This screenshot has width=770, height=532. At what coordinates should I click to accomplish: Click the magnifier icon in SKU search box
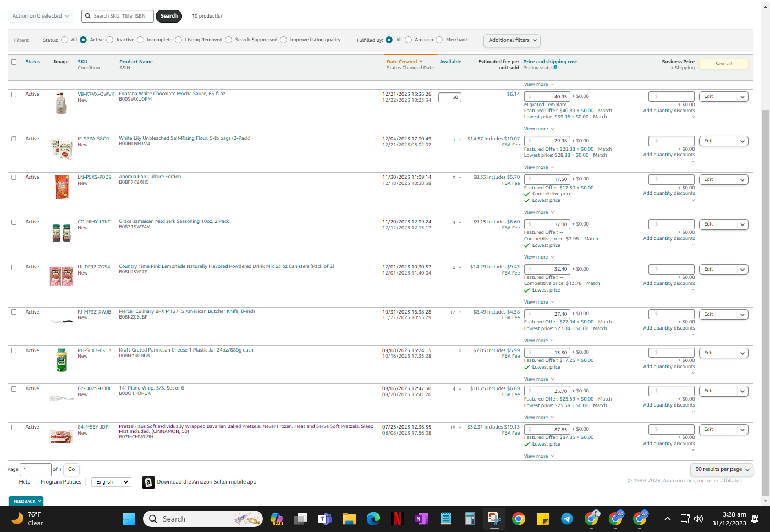(x=88, y=16)
